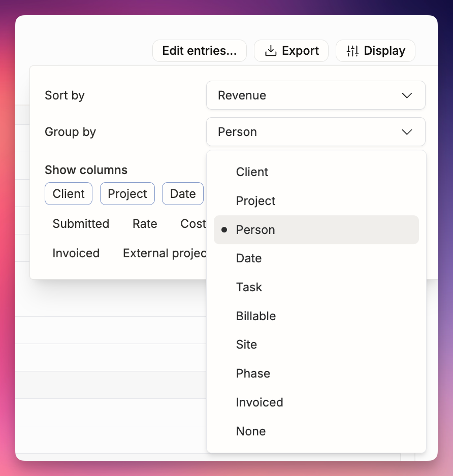Enable the External project column
The width and height of the screenshot is (453, 476).
(165, 253)
